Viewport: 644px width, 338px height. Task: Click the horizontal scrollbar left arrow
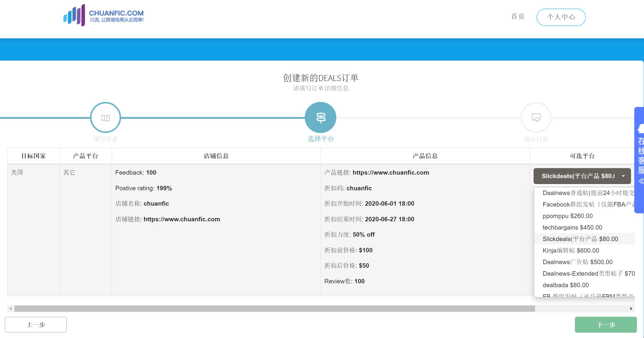(x=11, y=308)
